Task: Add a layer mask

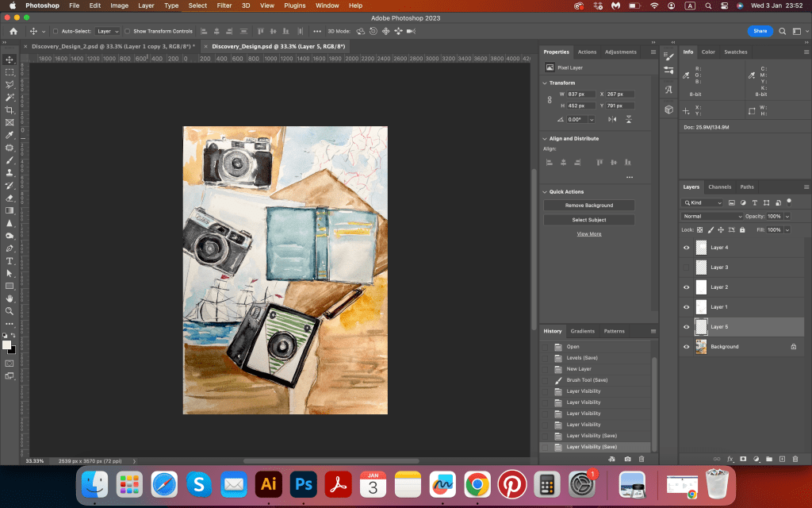Action: click(743, 459)
